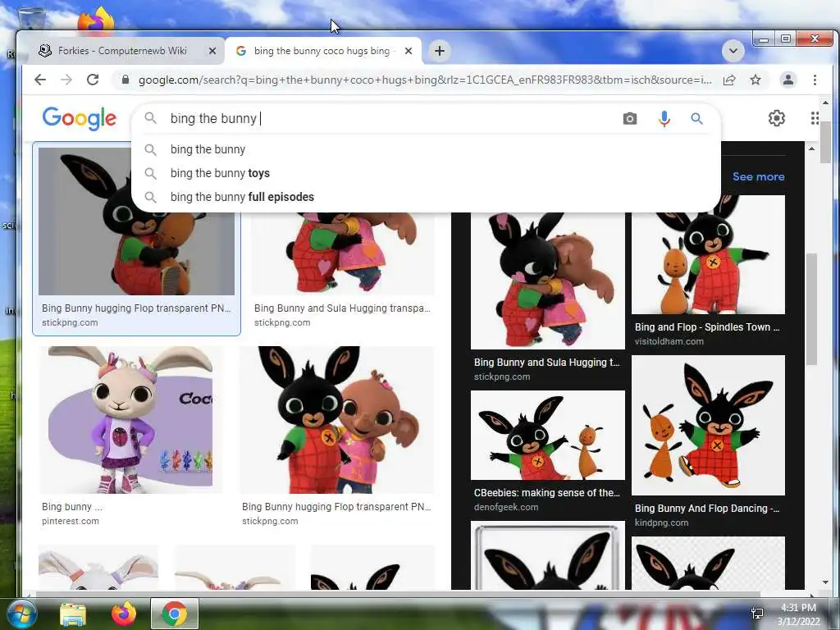The width and height of the screenshot is (840, 630).
Task: Click the forward navigation arrow
Action: (x=66, y=80)
